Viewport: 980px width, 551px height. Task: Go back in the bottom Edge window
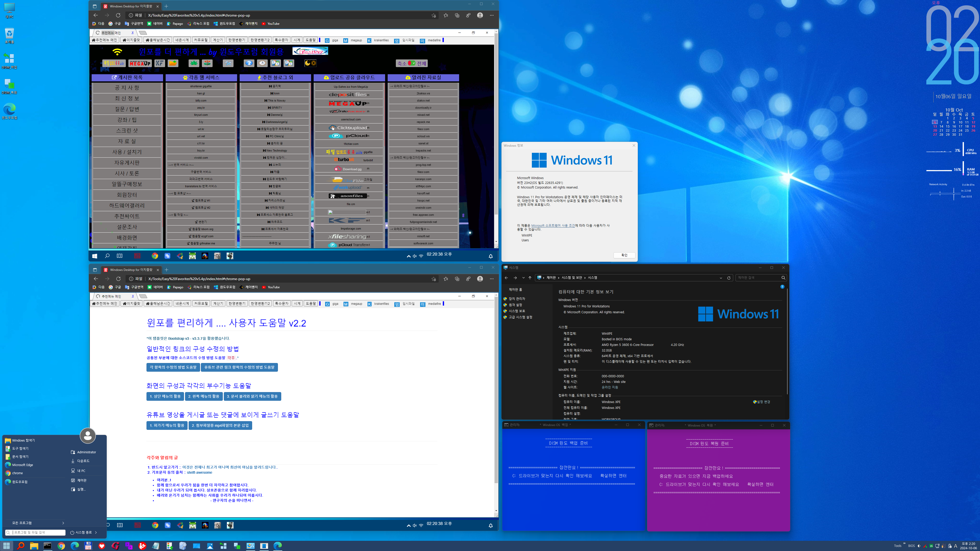point(96,279)
